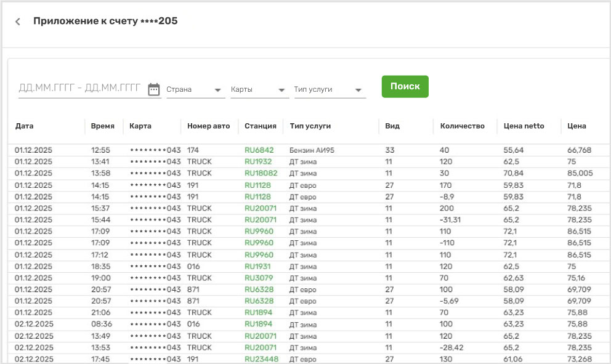The image size is (611, 364).
Task: Select the Станция column header
Action: pos(260,126)
